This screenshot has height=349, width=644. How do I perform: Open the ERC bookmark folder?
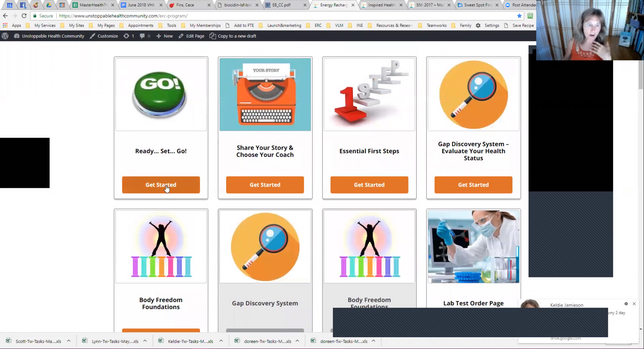click(314, 25)
